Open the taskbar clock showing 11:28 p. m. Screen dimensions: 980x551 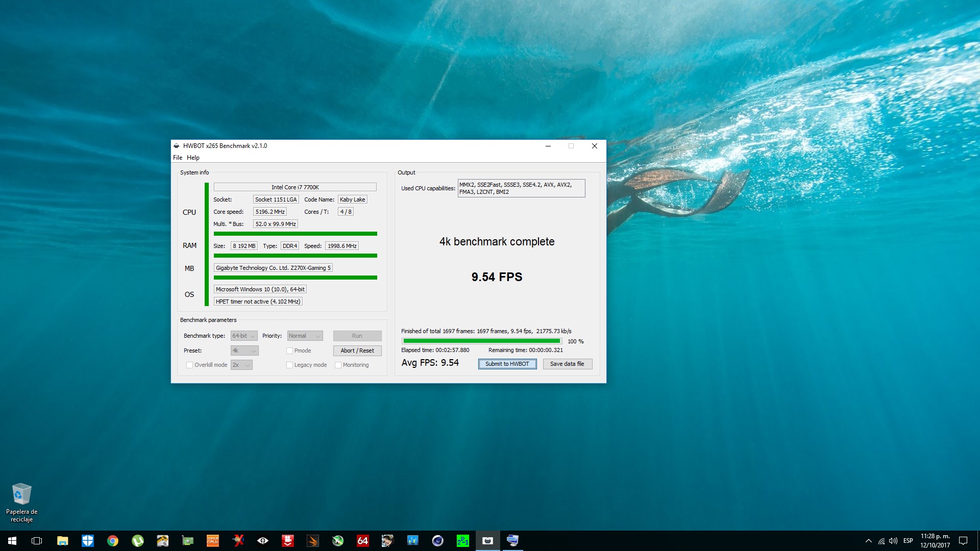(935, 541)
